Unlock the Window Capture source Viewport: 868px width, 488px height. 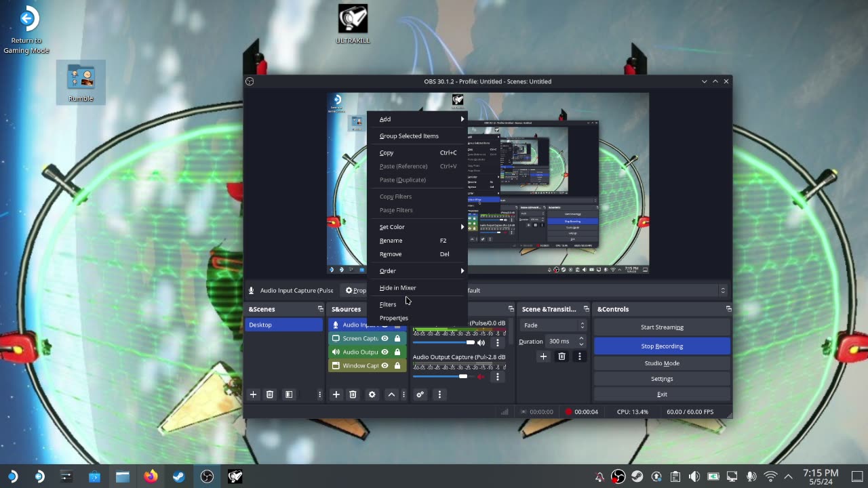397,365
